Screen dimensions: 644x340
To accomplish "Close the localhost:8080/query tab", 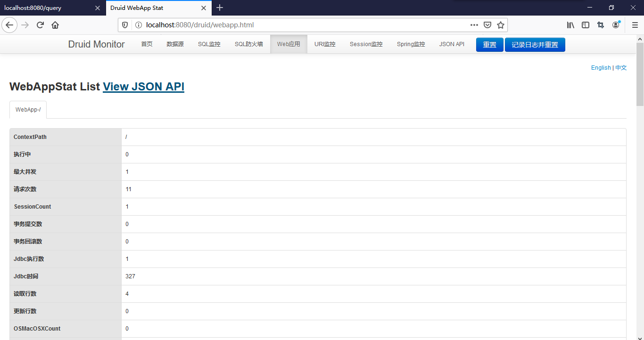I will pos(98,8).
